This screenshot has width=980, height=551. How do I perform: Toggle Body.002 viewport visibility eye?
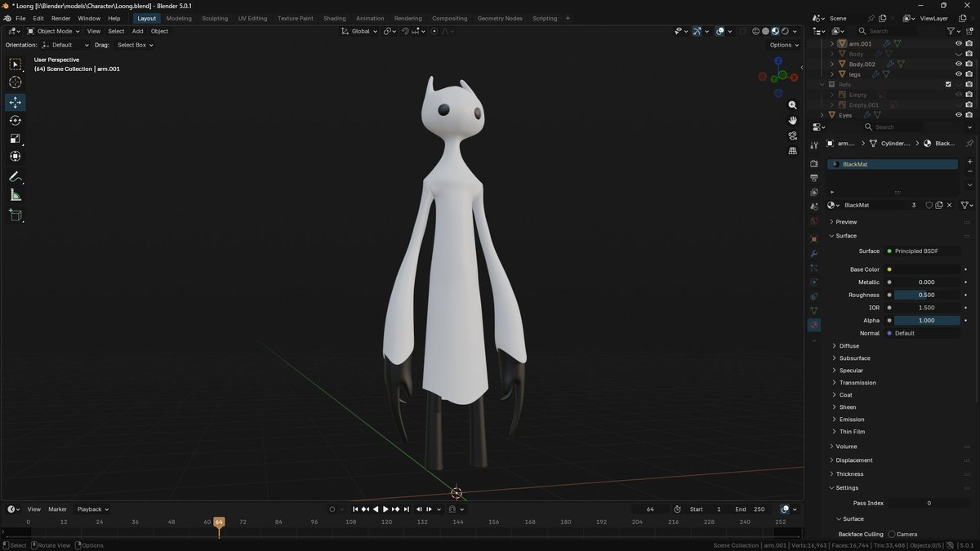959,64
